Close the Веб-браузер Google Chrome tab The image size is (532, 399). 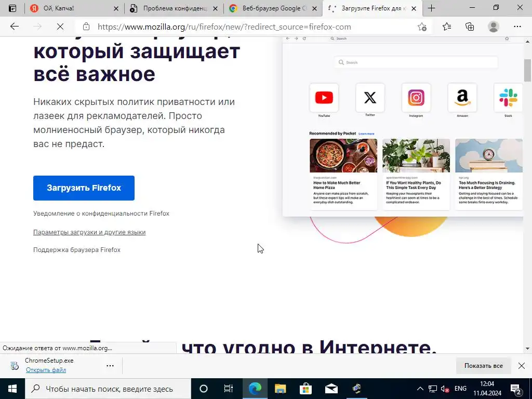pyautogui.click(x=314, y=8)
